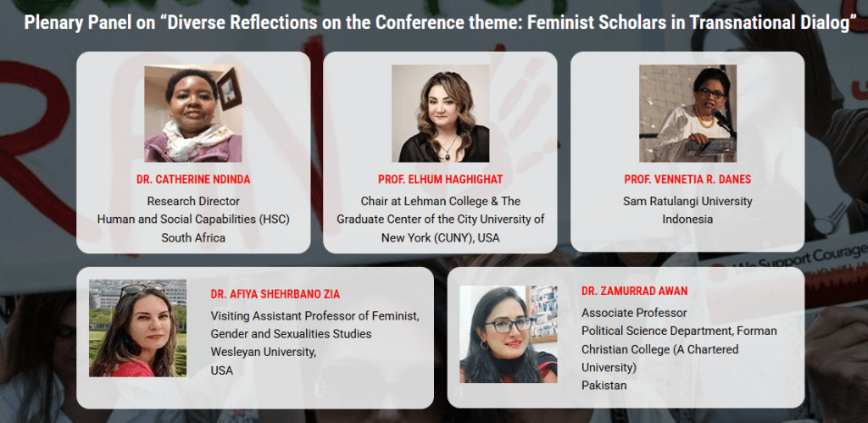This screenshot has width=868, height=423.
Task: Click Human and Social Capabilities (HSC) text
Action: tap(193, 219)
